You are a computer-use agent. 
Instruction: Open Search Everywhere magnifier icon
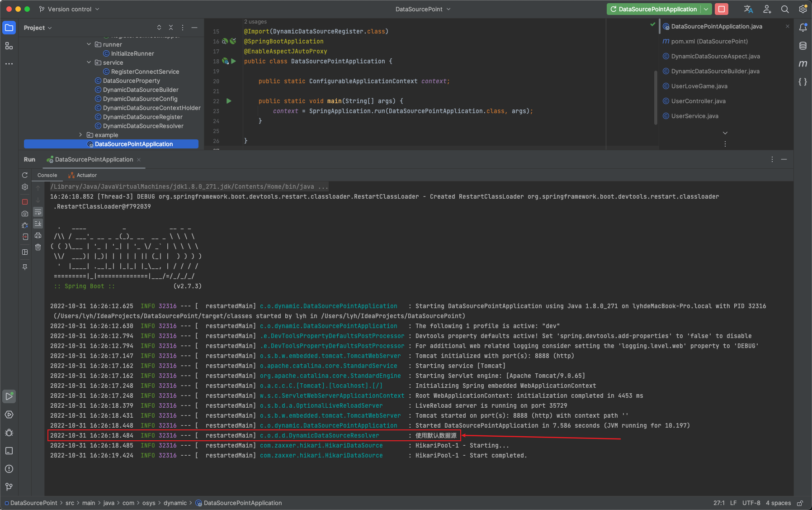point(785,9)
